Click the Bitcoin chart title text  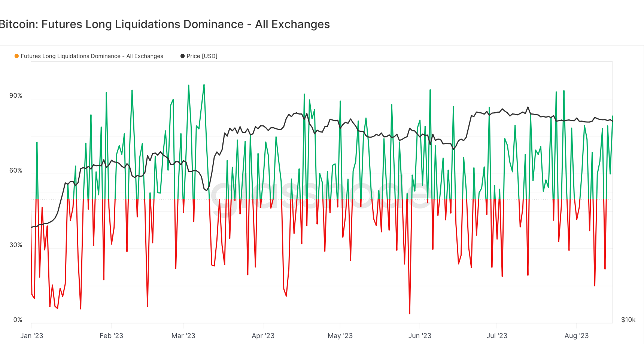click(165, 24)
